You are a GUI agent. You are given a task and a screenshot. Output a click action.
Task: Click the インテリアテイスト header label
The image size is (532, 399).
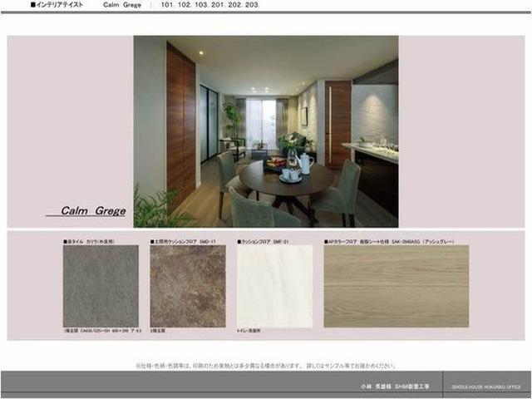pyautogui.click(x=57, y=5)
